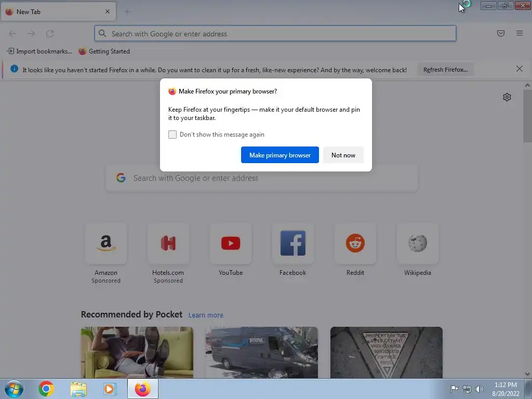This screenshot has width=532, height=399.
Task: Click the scrollbar down arrow
Action: coord(527,374)
